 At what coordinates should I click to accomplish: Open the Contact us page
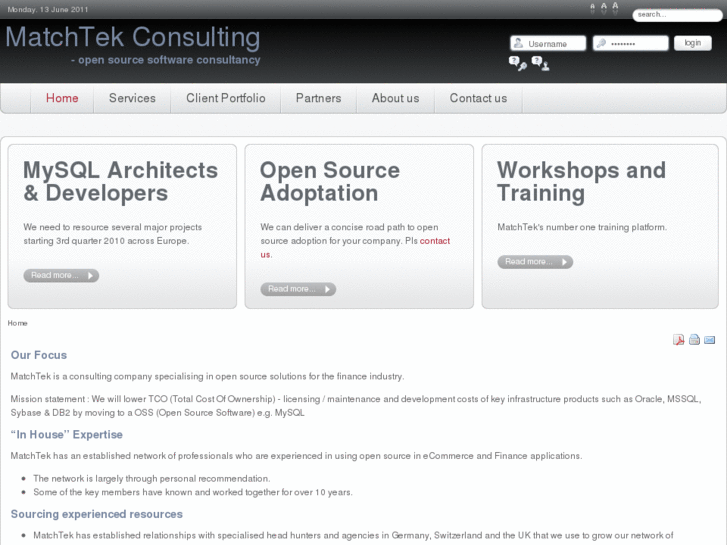click(478, 98)
